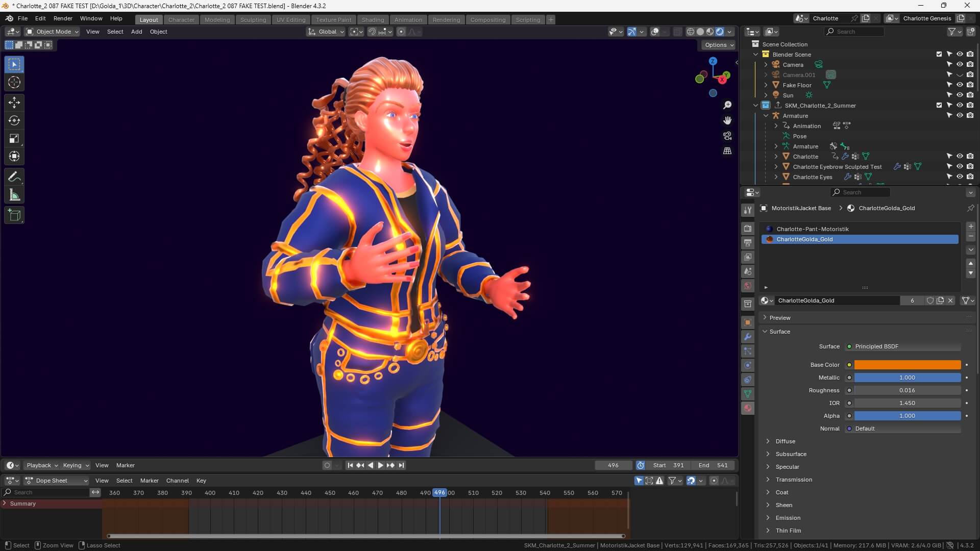Screen dimensions: 980x551
Task: Select the Move tool
Action: 14,102
